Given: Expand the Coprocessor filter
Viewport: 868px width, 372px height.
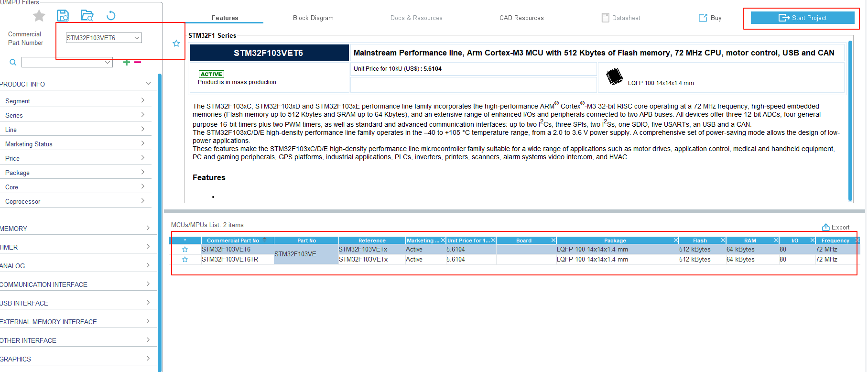Looking at the screenshot, I should [x=143, y=201].
